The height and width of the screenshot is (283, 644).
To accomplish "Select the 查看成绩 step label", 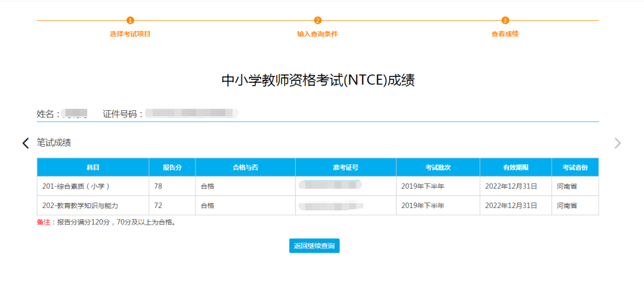I will (505, 35).
